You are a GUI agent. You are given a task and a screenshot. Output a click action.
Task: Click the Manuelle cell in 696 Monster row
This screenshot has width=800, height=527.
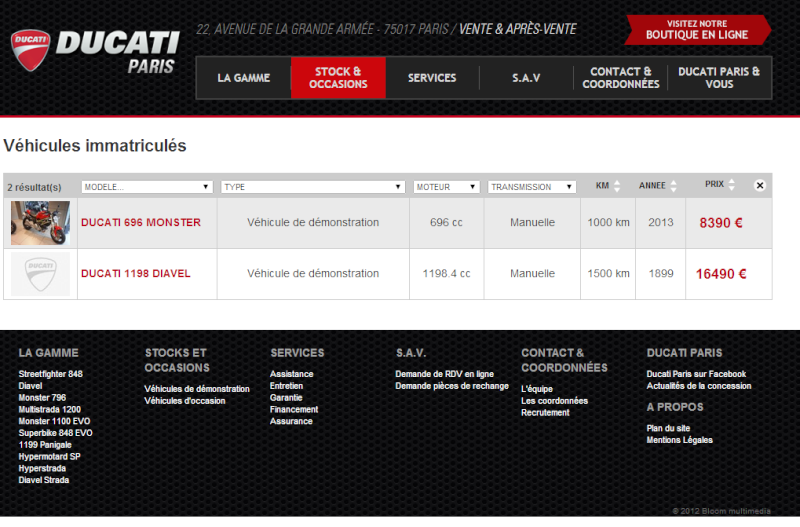(x=532, y=222)
